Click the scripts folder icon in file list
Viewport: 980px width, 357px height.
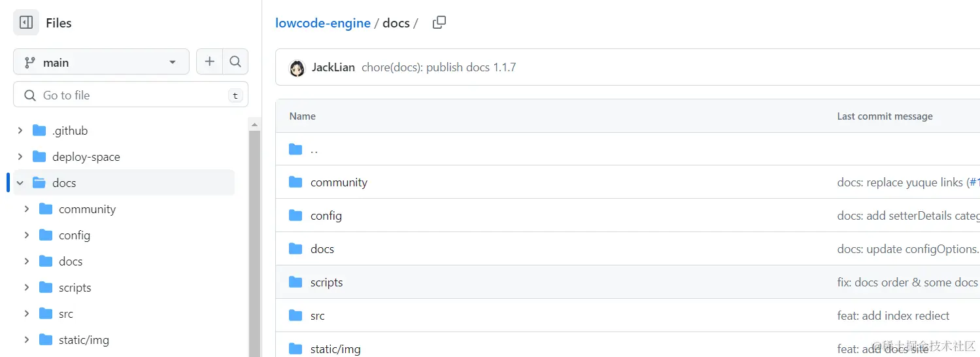296,282
